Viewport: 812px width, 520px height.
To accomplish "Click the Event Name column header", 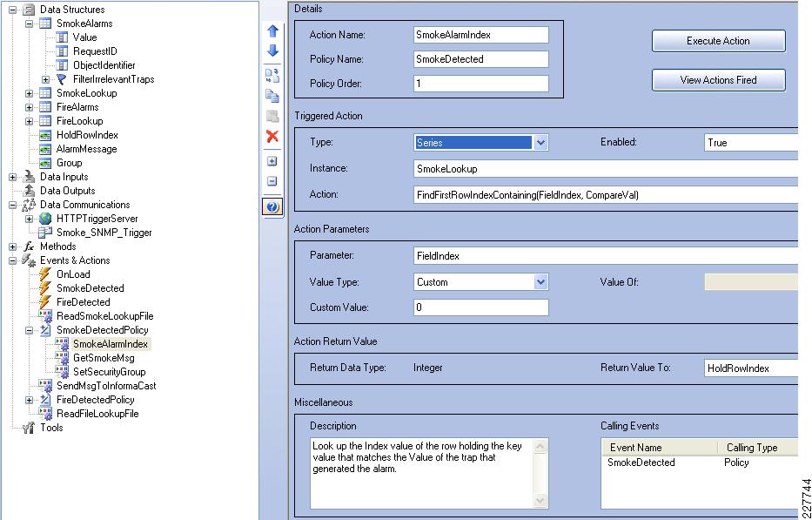I will [x=660, y=448].
